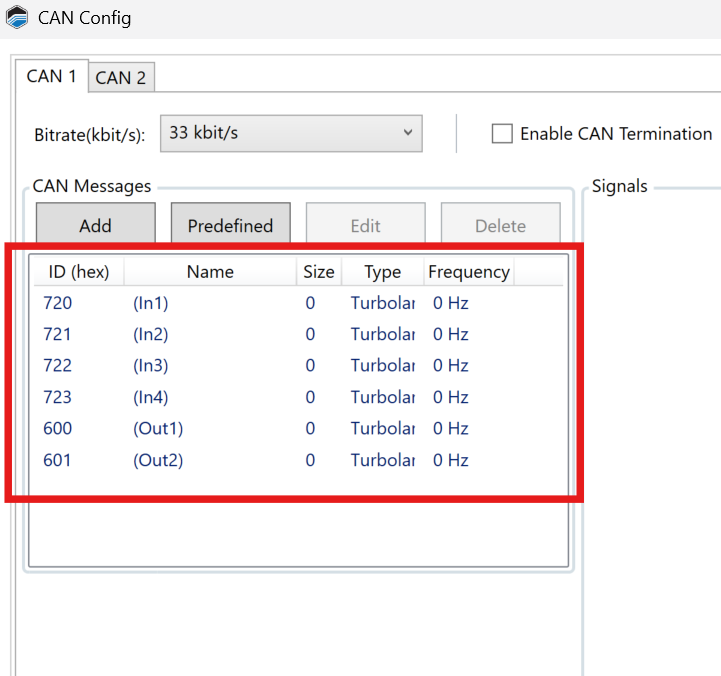The width and height of the screenshot is (721, 676).
Task: Click the Size column header
Action: coord(319,272)
